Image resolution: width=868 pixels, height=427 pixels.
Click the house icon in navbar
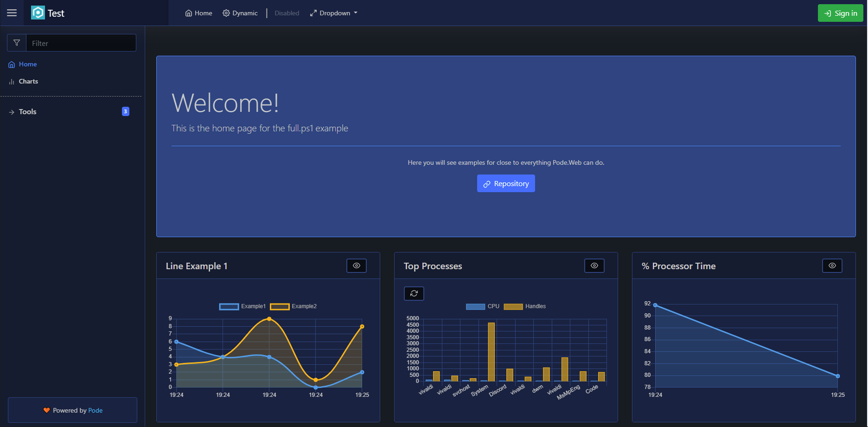189,13
